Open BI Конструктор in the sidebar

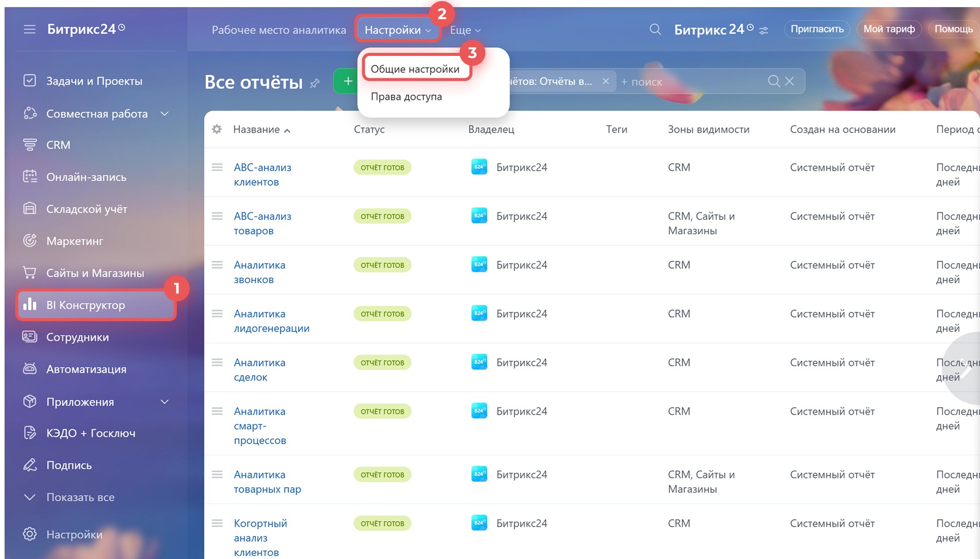click(96, 305)
